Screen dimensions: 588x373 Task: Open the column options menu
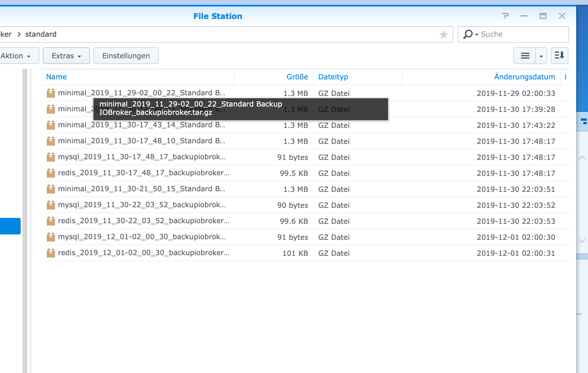point(566,77)
